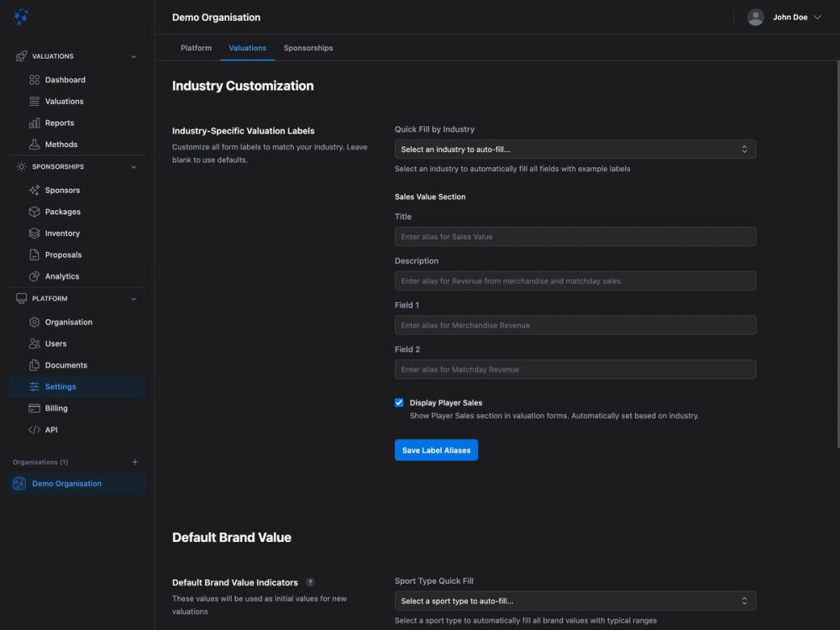This screenshot has height=630, width=840.
Task: Uncheck the Display Player Sales checkbox
Action: (x=399, y=402)
